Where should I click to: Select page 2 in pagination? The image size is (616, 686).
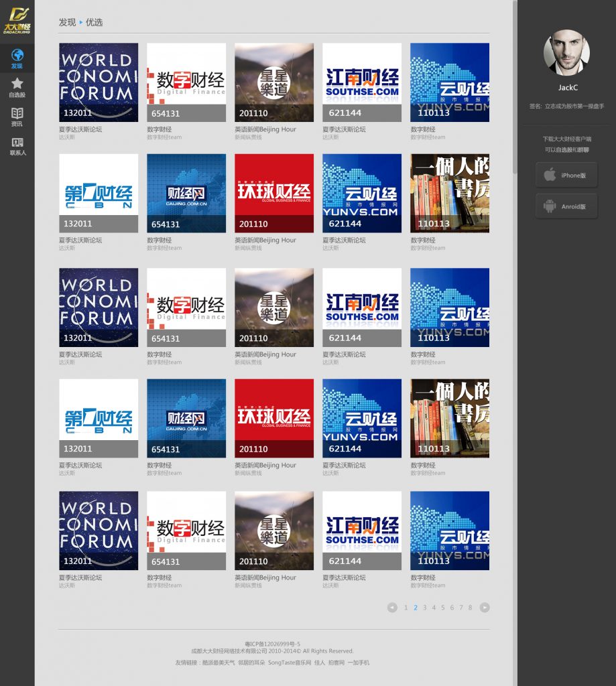tap(416, 607)
